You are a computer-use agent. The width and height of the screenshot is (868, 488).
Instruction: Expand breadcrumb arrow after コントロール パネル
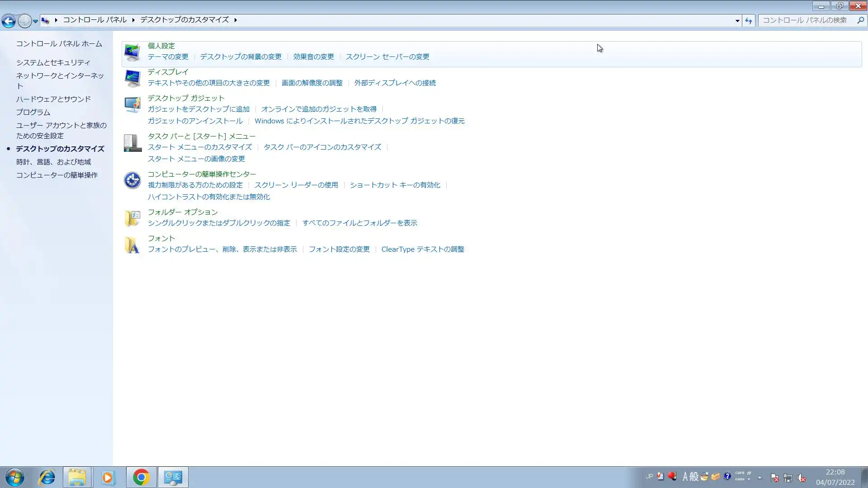pos(133,20)
